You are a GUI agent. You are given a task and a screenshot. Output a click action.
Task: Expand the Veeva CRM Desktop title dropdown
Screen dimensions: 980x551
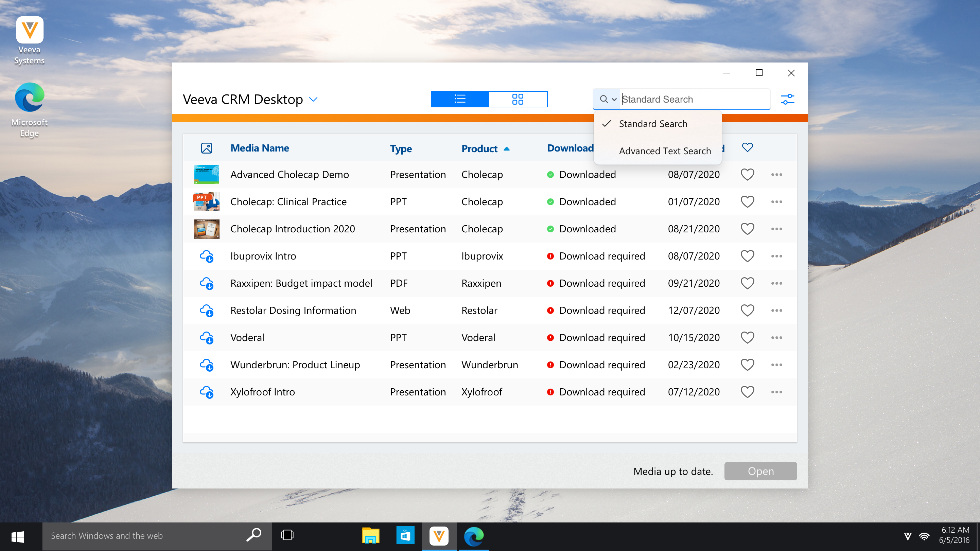[x=313, y=100]
